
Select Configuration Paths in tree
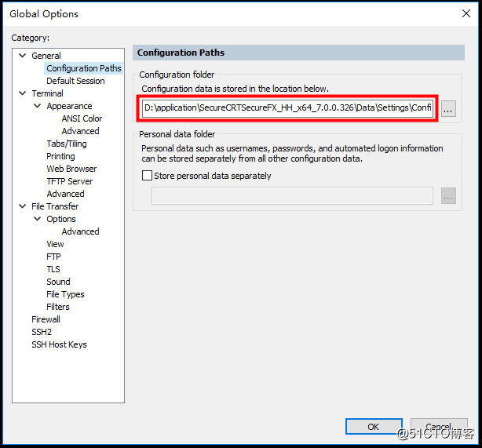[84, 68]
